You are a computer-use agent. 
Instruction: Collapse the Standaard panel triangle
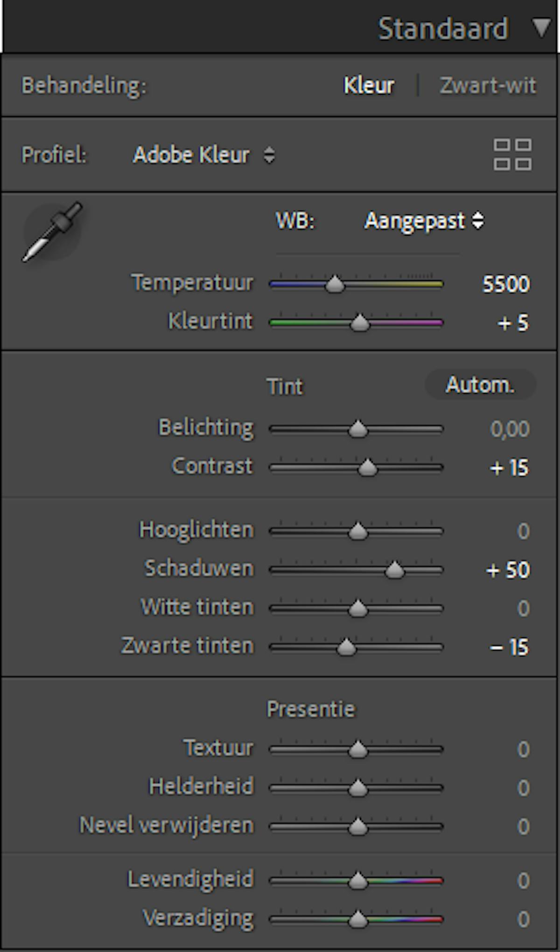tap(541, 28)
